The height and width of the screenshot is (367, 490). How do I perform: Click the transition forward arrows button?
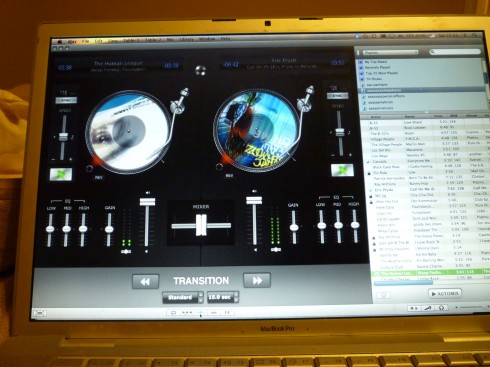(257, 280)
